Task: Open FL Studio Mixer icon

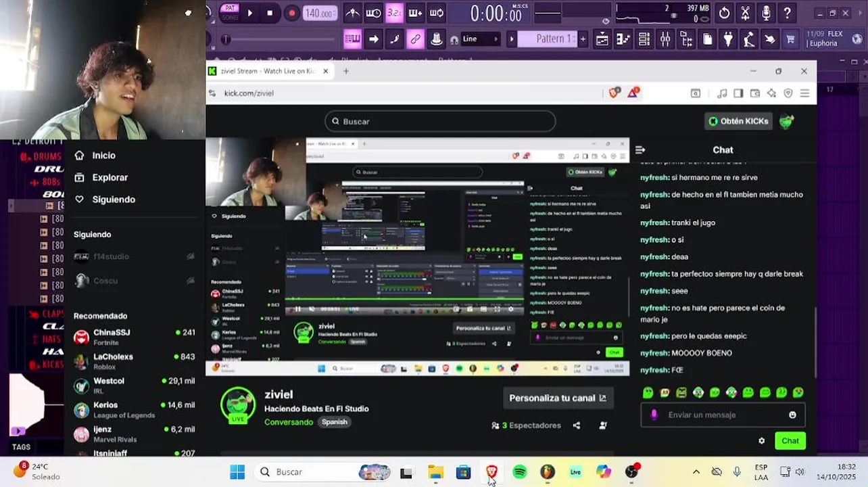Action: [665, 39]
